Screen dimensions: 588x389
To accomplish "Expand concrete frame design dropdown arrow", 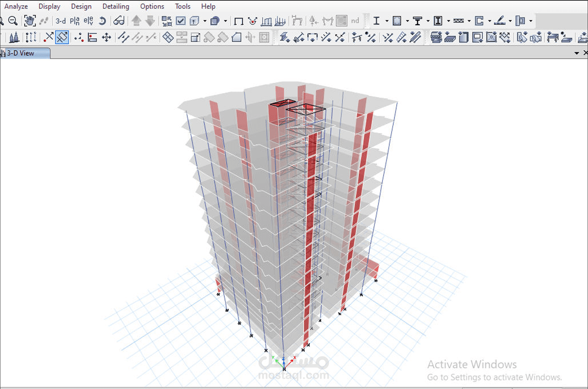I will 407,21.
